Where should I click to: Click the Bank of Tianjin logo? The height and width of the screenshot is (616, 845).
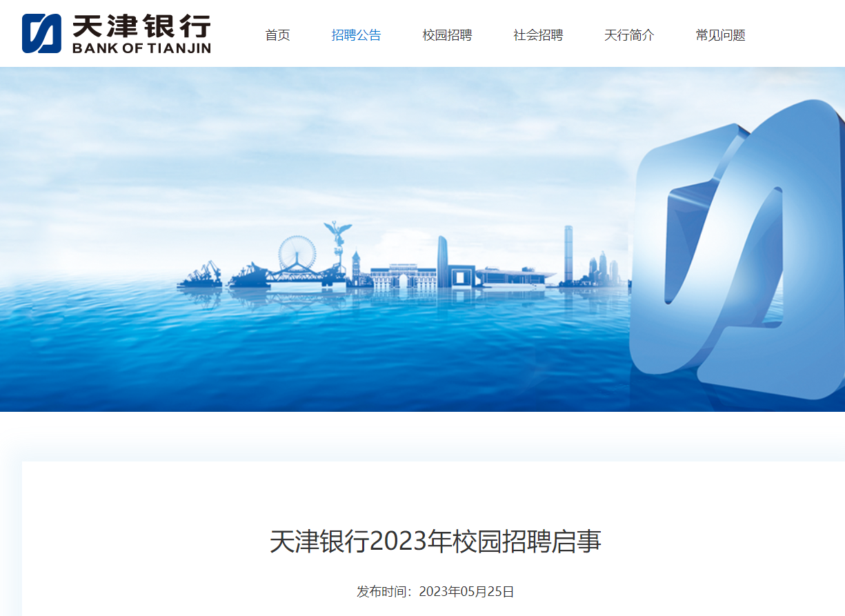click(116, 34)
